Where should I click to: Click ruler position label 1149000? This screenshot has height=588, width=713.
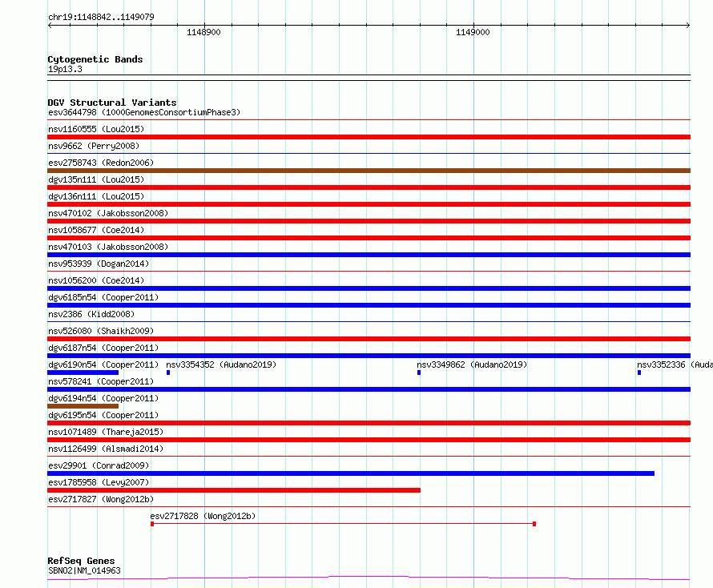coord(473,32)
